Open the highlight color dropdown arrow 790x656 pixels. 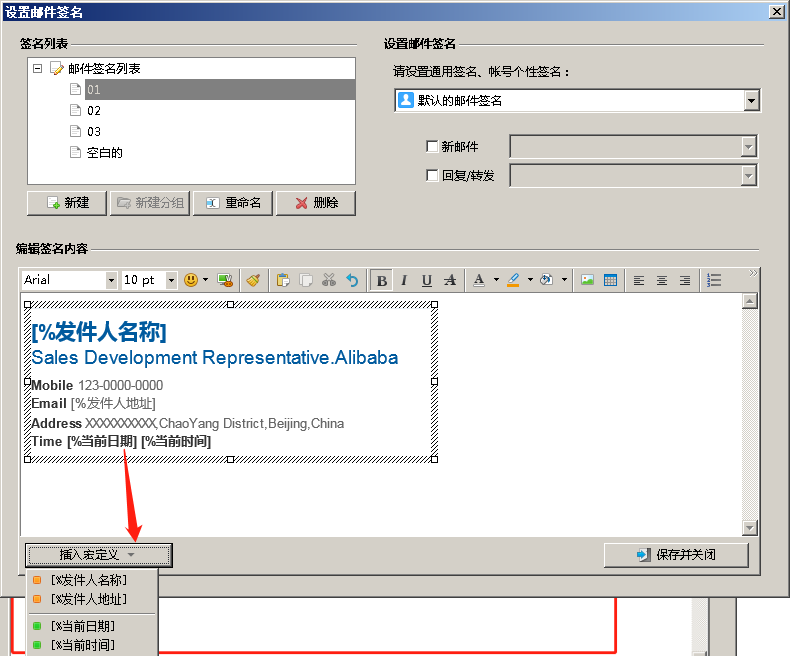tap(530, 280)
